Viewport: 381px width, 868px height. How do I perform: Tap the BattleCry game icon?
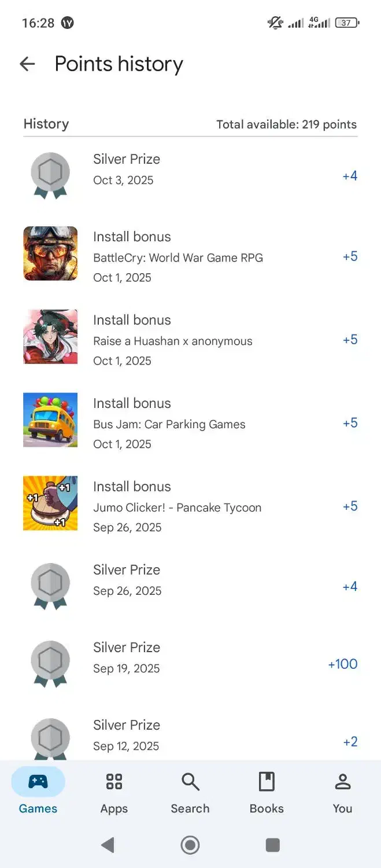coord(50,253)
